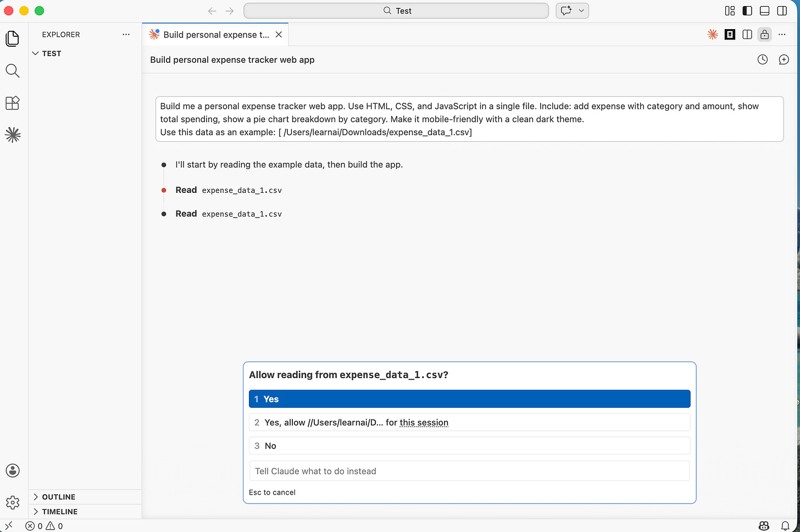Go back with the navigation arrow
Image resolution: width=800 pixels, height=532 pixels.
tap(212, 11)
